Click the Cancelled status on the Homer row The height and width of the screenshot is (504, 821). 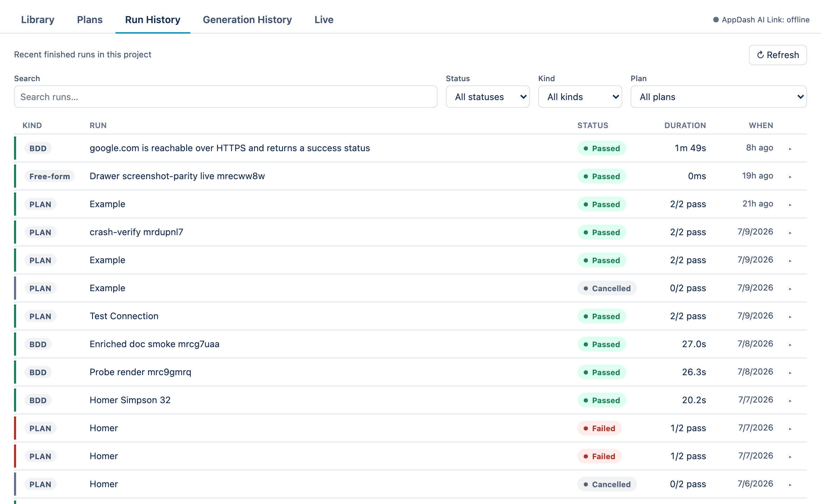(607, 484)
